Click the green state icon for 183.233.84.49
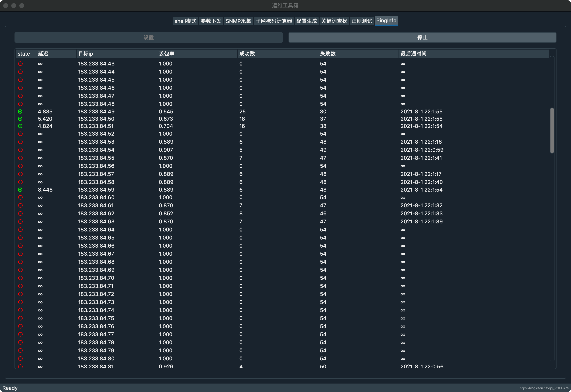The width and height of the screenshot is (571, 392). tap(20, 112)
